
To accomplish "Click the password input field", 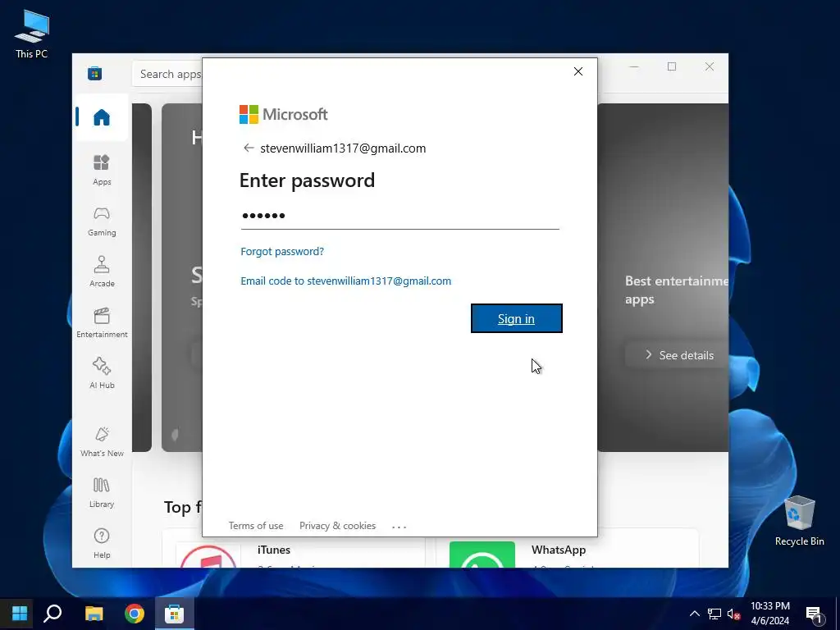I will 399,216.
